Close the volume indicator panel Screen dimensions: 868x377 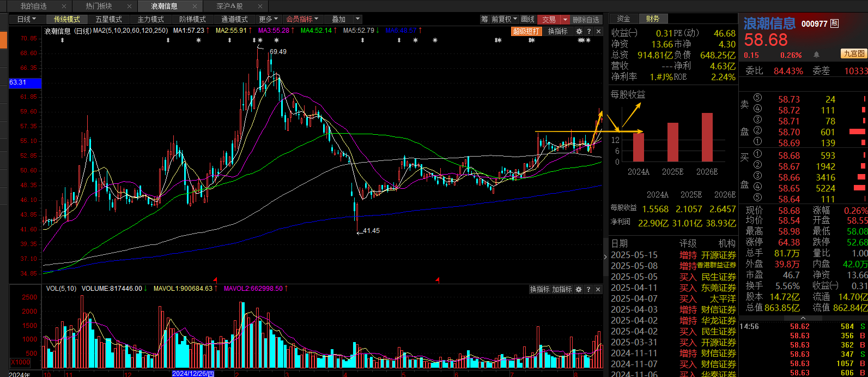click(x=598, y=289)
